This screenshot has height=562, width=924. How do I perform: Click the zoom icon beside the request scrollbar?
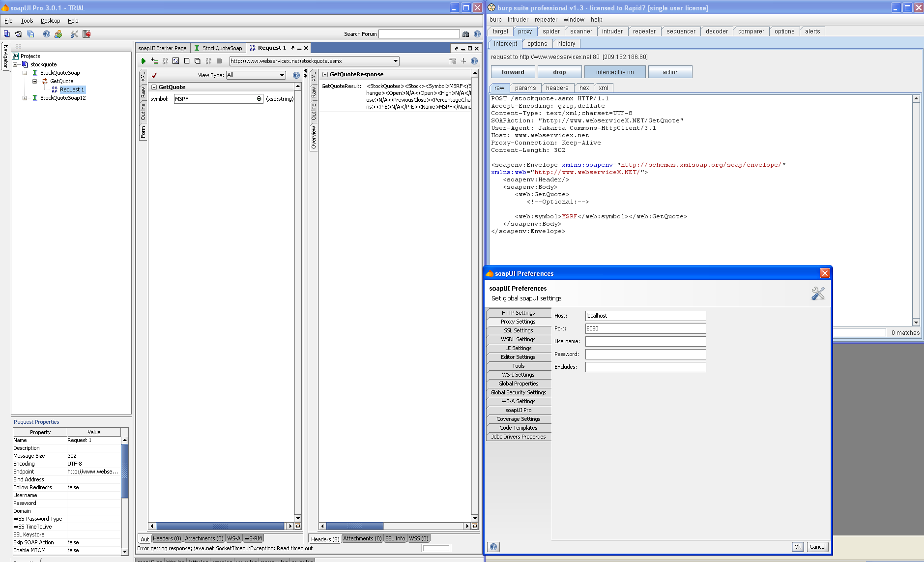298,526
